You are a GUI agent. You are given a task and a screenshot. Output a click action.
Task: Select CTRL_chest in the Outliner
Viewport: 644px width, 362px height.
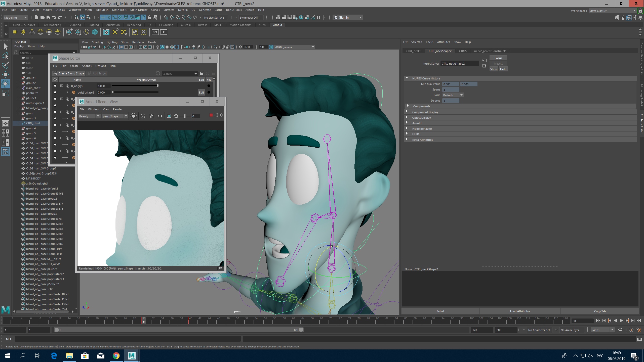33,123
